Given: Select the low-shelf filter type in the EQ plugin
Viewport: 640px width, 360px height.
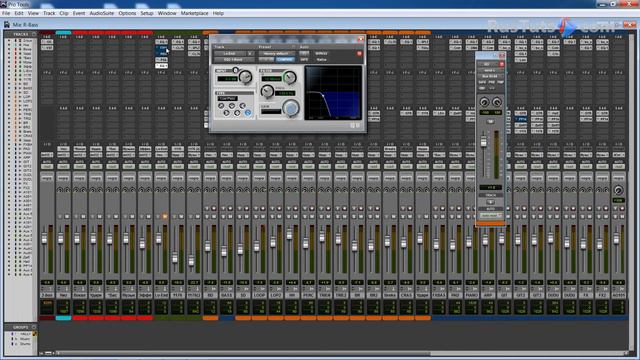Looking at the screenshot, I should [x=227, y=113].
